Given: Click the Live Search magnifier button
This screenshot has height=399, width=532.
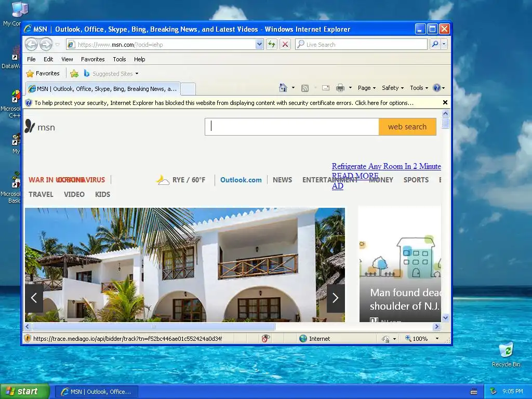Looking at the screenshot, I should (x=435, y=45).
